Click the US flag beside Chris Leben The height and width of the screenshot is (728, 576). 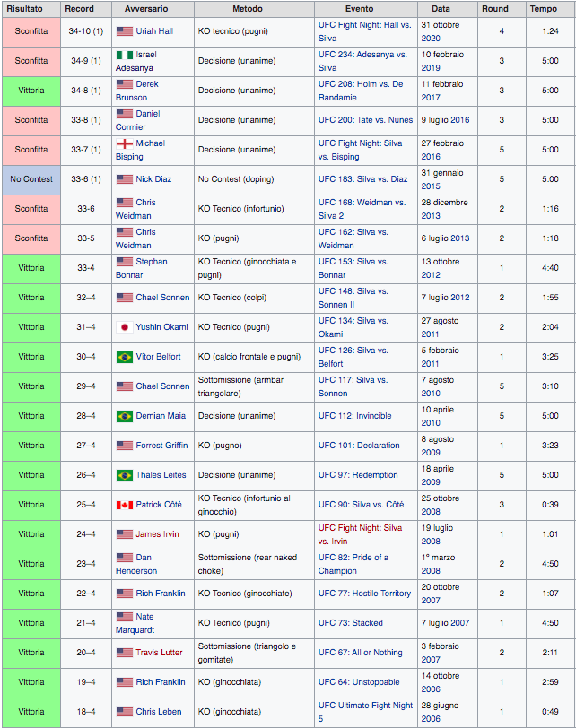125,712
